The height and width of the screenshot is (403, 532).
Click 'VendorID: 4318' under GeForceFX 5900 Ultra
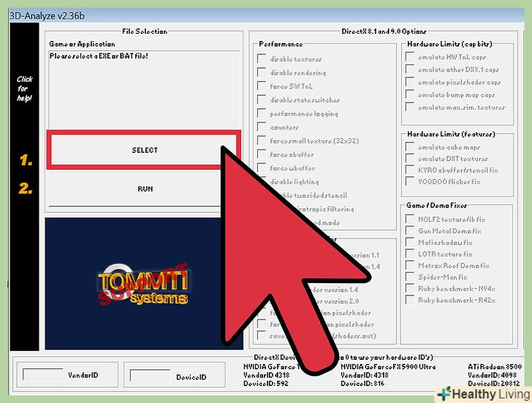click(365, 374)
